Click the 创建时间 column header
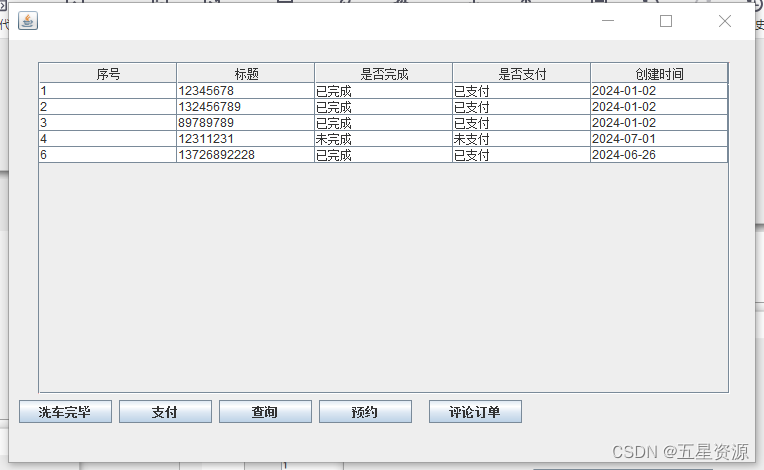 click(659, 73)
